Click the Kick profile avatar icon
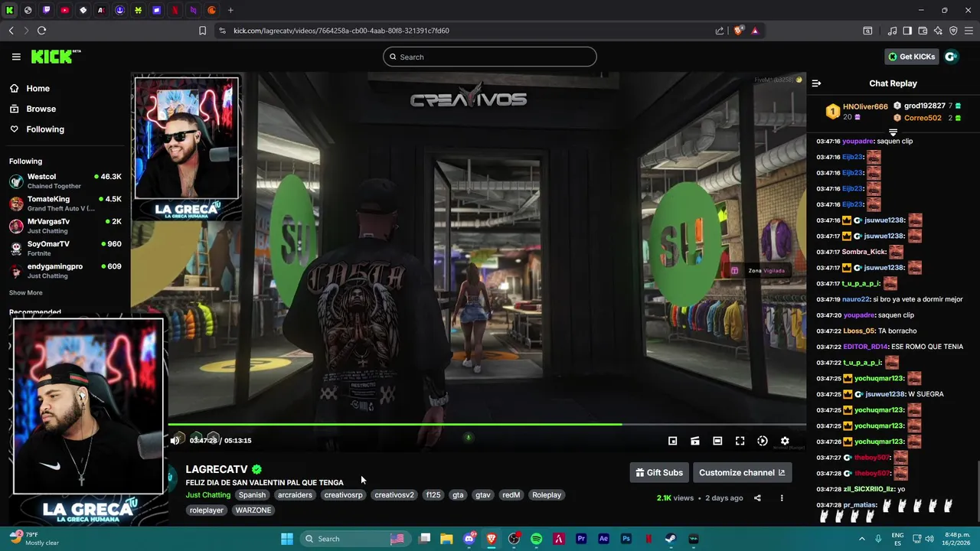Image resolution: width=980 pixels, height=551 pixels. tap(951, 57)
